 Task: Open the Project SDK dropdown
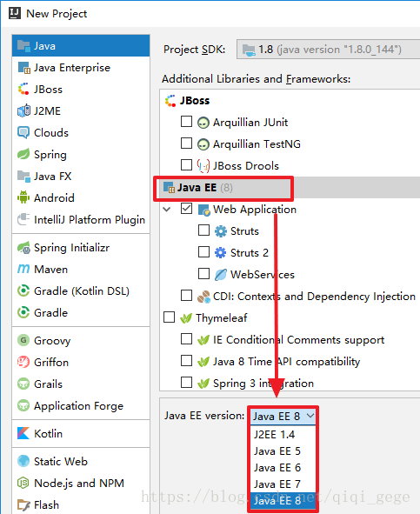[x=328, y=50]
